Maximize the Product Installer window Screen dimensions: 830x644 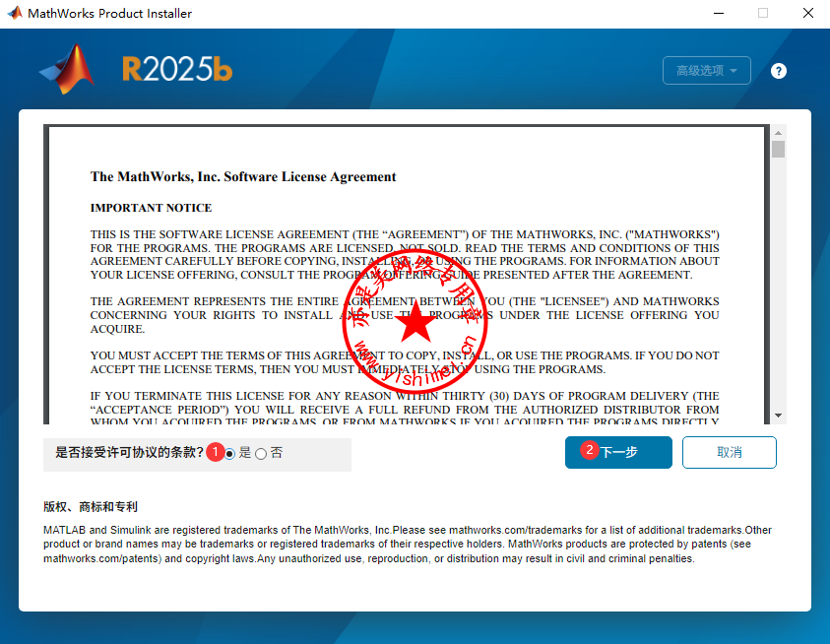click(x=762, y=14)
